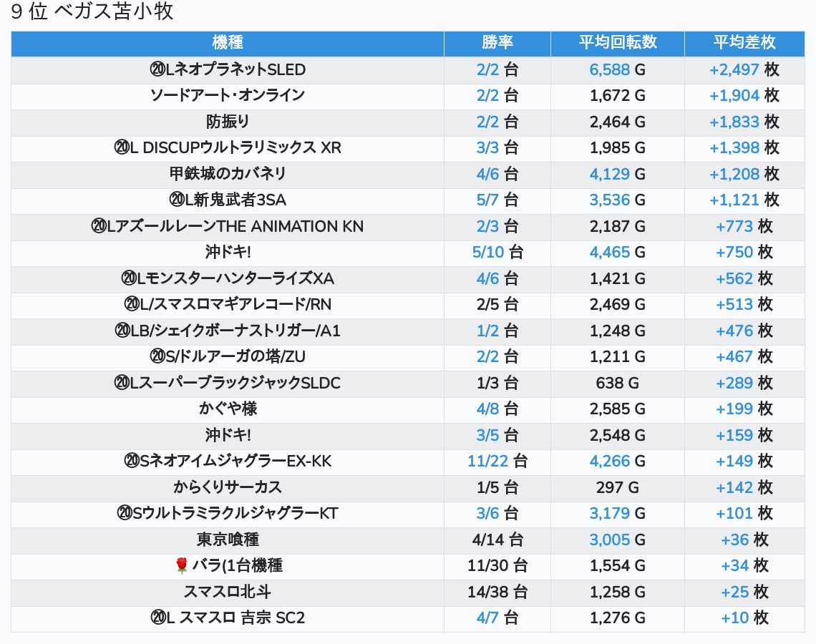The width and height of the screenshot is (816, 644).
Task: Select the 甲鉄城のカバネリ machine name
Action: coord(228,174)
